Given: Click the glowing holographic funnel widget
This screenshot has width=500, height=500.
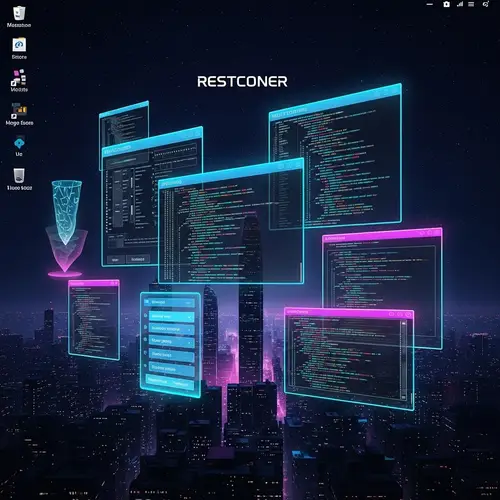Looking at the screenshot, I should [x=66, y=228].
